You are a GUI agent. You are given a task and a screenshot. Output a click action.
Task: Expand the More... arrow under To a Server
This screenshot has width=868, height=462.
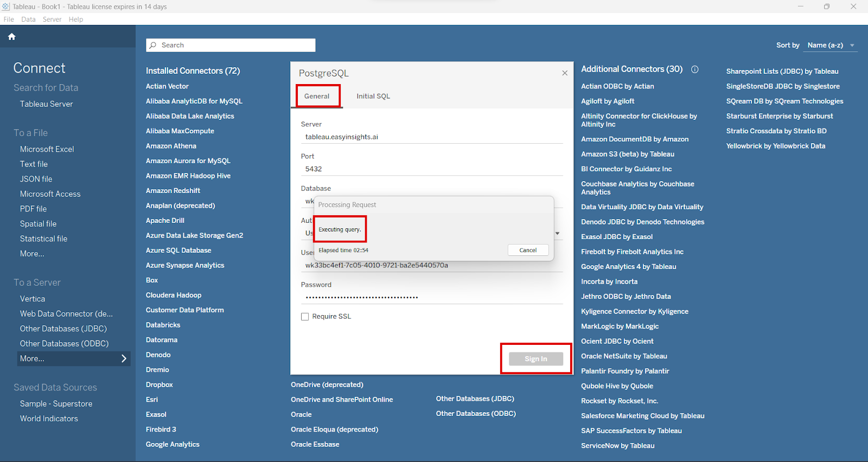[124, 358]
